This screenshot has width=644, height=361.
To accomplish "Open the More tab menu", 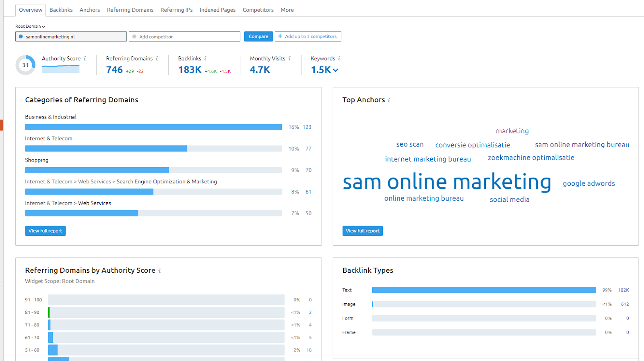I will pyautogui.click(x=287, y=10).
